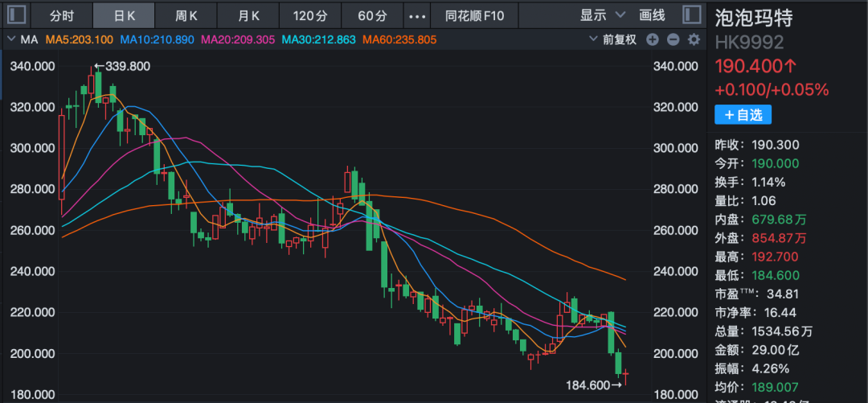This screenshot has height=403, width=868.
Task: Switch to the 分时 intraday tab
Action: 61,15
